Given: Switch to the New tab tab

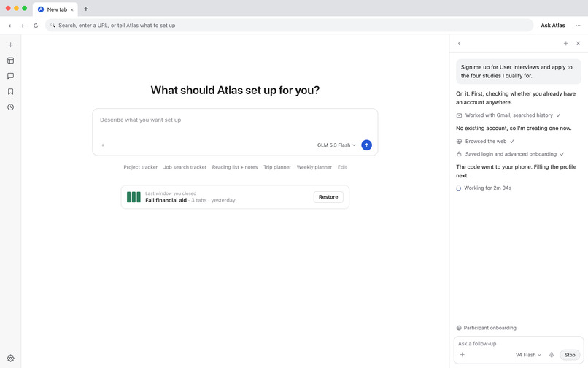Looking at the screenshot, I should click(x=55, y=9).
